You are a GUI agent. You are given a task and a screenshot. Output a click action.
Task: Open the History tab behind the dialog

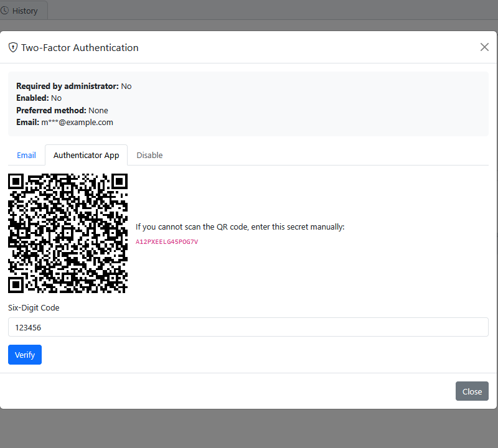click(x=22, y=11)
